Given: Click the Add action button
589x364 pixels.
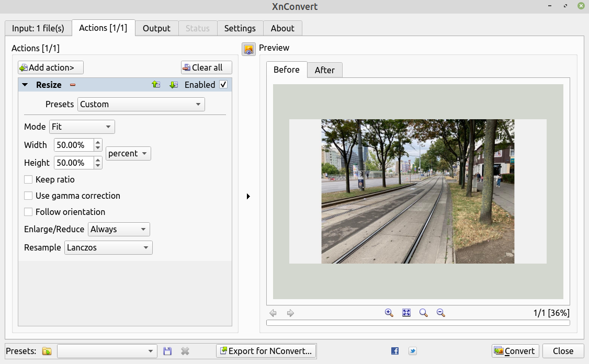Looking at the screenshot, I should 51,67.
